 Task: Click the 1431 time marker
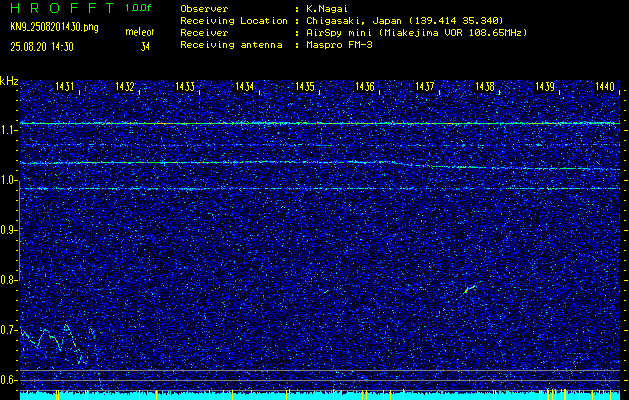click(x=64, y=86)
